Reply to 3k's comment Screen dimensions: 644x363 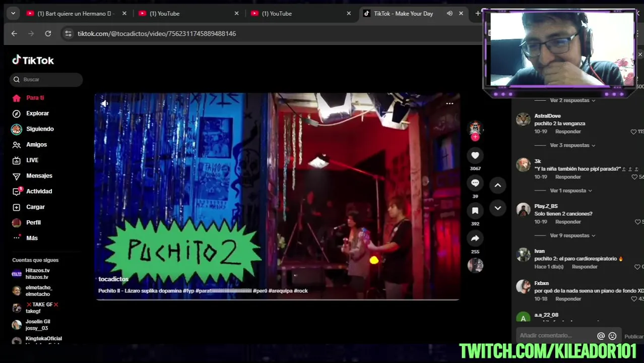[x=568, y=177]
